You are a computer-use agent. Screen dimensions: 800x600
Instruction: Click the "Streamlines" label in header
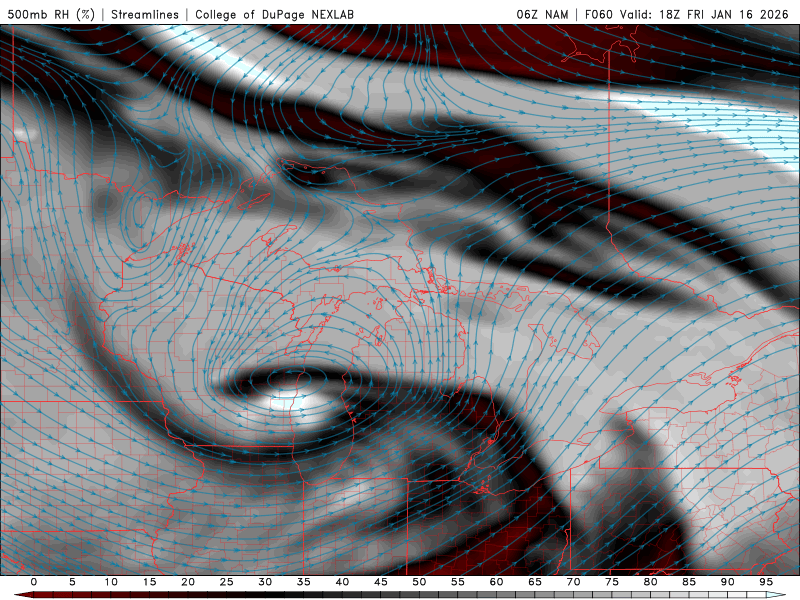pyautogui.click(x=145, y=14)
